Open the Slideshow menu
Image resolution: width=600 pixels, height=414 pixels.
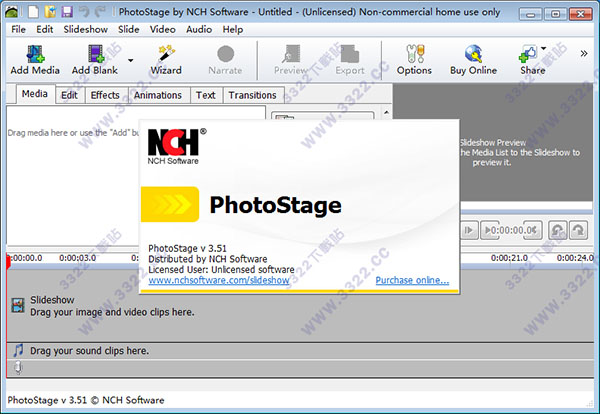[x=85, y=29]
